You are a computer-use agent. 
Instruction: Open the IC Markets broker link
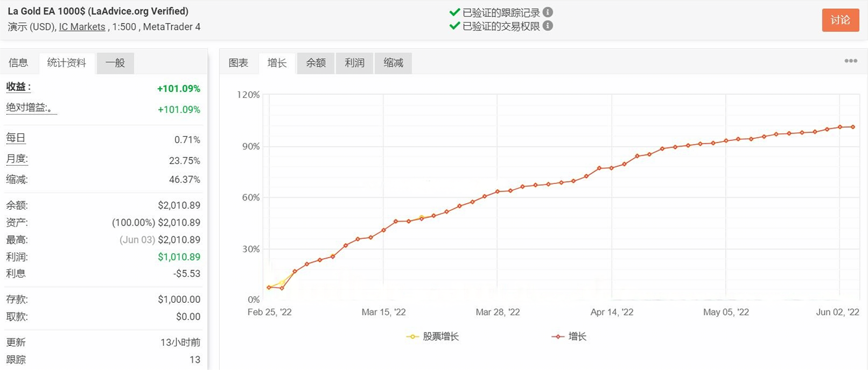82,27
